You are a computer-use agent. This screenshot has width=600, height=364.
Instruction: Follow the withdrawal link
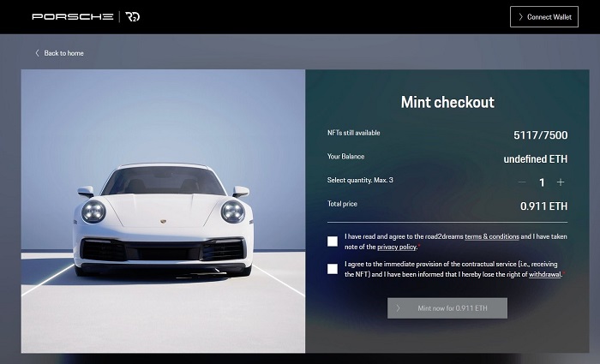tap(544, 275)
